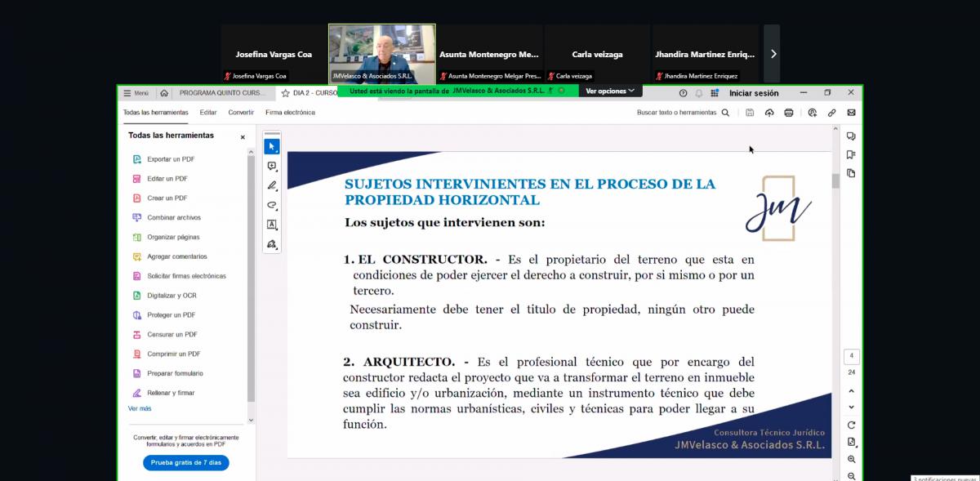The height and width of the screenshot is (481, 980).
Task: Star the DIA 2 - CURSO tab
Action: (285, 93)
